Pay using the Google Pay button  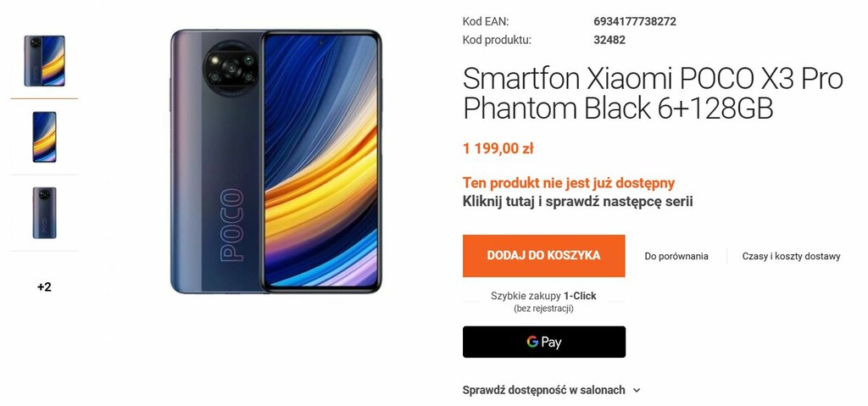click(544, 342)
